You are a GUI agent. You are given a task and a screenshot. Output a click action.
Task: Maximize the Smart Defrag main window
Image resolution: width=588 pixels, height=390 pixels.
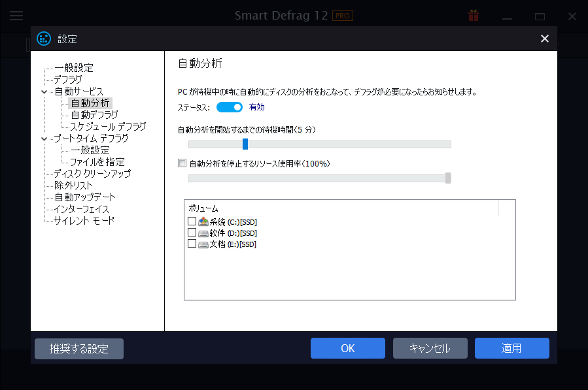pyautogui.click(x=540, y=16)
